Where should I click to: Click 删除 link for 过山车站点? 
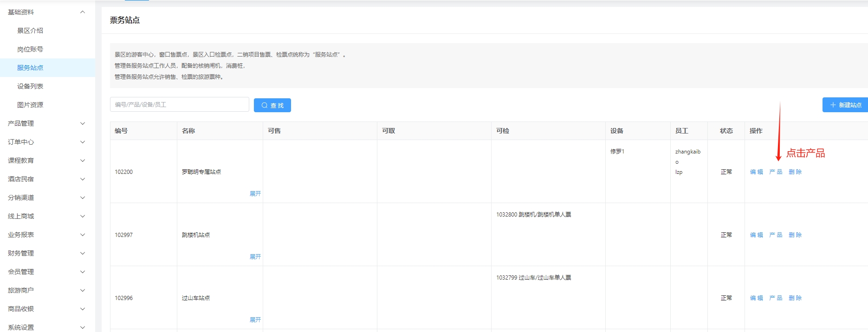point(795,298)
